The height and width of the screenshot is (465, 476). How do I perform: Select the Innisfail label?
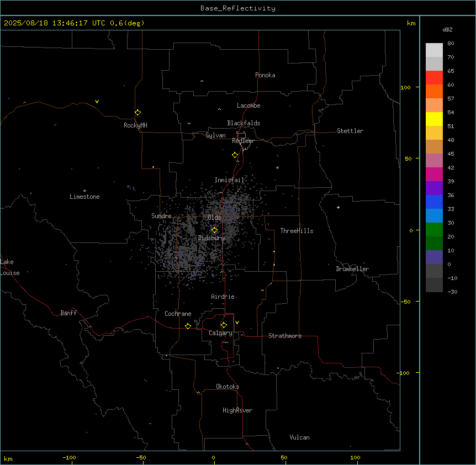point(229,180)
